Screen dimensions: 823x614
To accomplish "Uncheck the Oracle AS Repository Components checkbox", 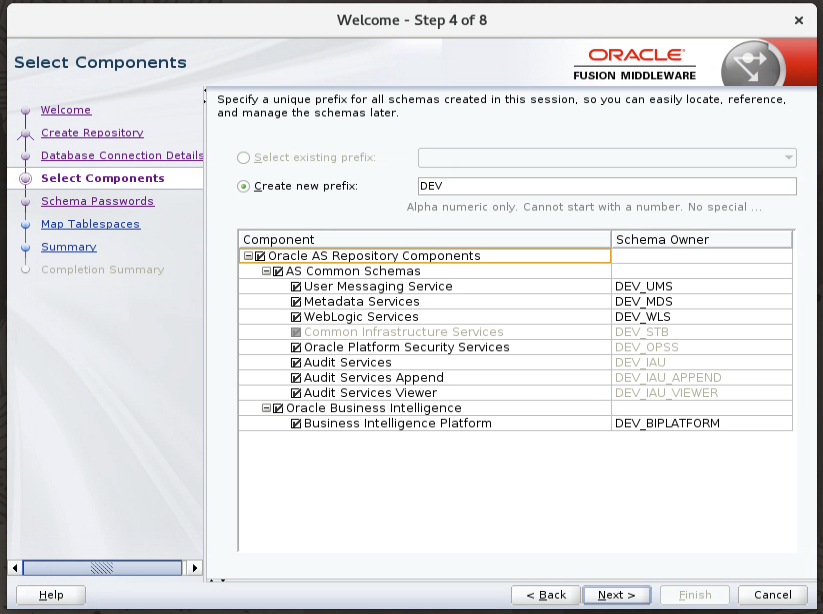I will pyautogui.click(x=260, y=256).
